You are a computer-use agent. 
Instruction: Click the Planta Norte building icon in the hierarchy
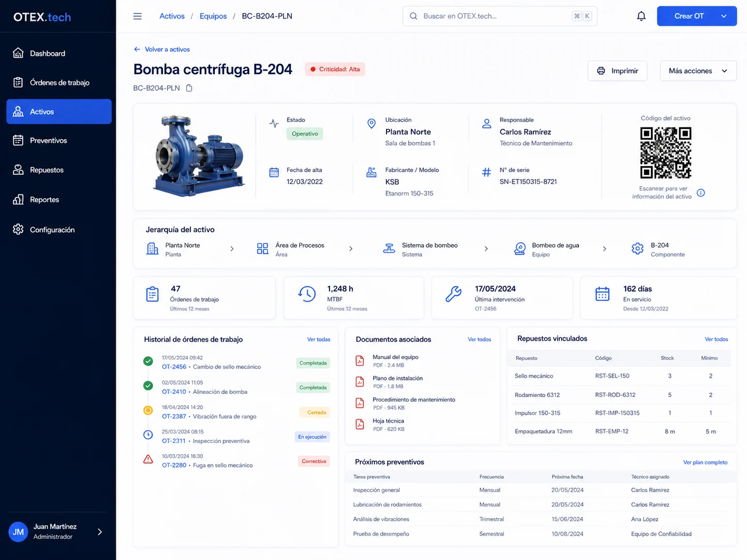point(152,249)
